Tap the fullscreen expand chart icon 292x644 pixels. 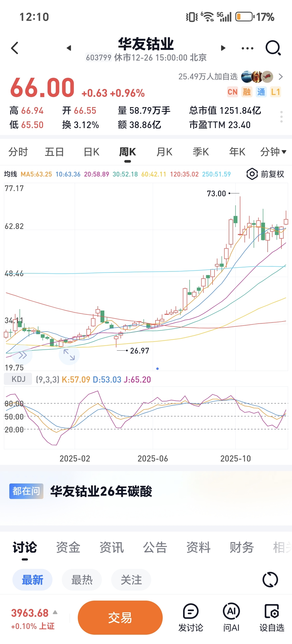point(69,355)
